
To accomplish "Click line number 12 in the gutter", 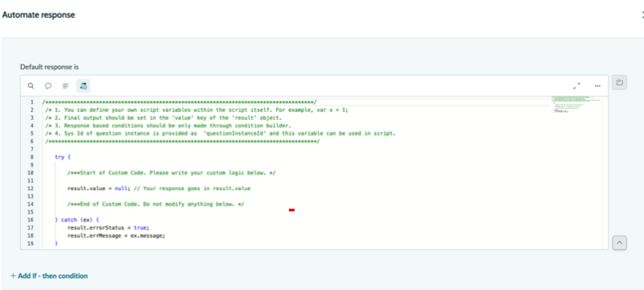I will (x=31, y=188).
